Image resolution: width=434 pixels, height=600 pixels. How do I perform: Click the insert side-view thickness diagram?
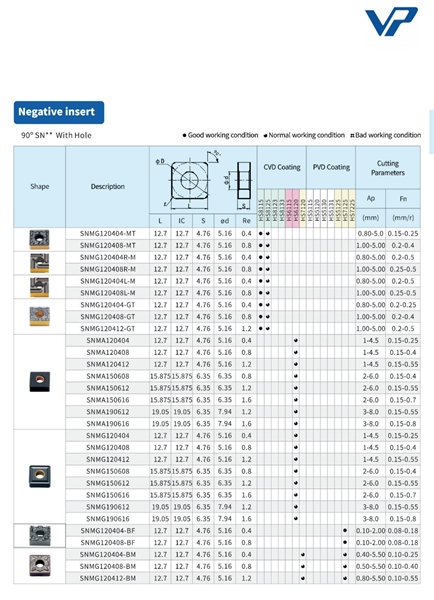pyautogui.click(x=240, y=185)
